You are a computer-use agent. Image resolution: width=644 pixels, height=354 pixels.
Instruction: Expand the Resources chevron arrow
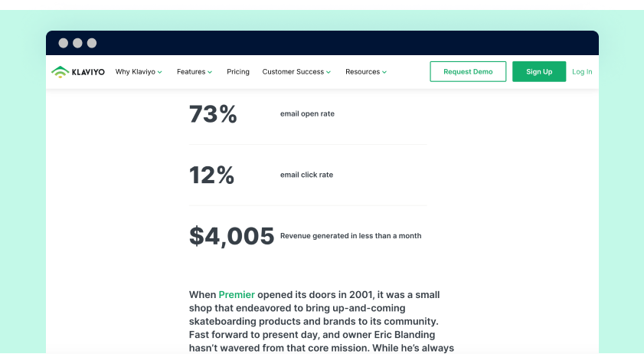pyautogui.click(x=384, y=72)
